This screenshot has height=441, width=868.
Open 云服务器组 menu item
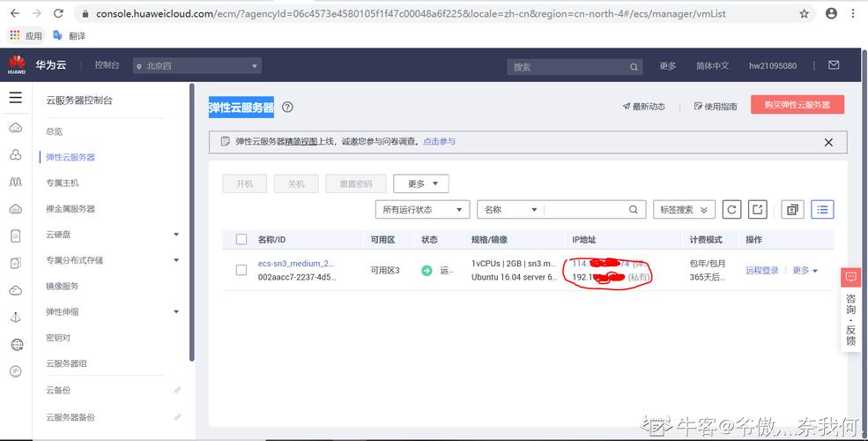tap(66, 364)
